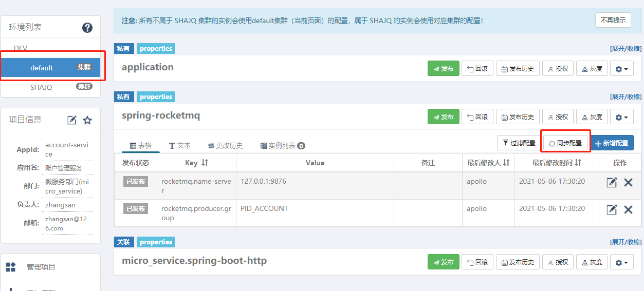Image resolution: width=644 pixels, height=291 pixels.
Task: Open gear dropdown for application namespace
Action: pos(621,69)
